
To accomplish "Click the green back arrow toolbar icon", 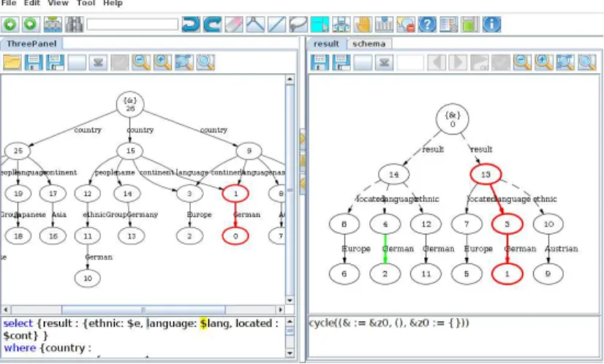I will pos(31,24).
